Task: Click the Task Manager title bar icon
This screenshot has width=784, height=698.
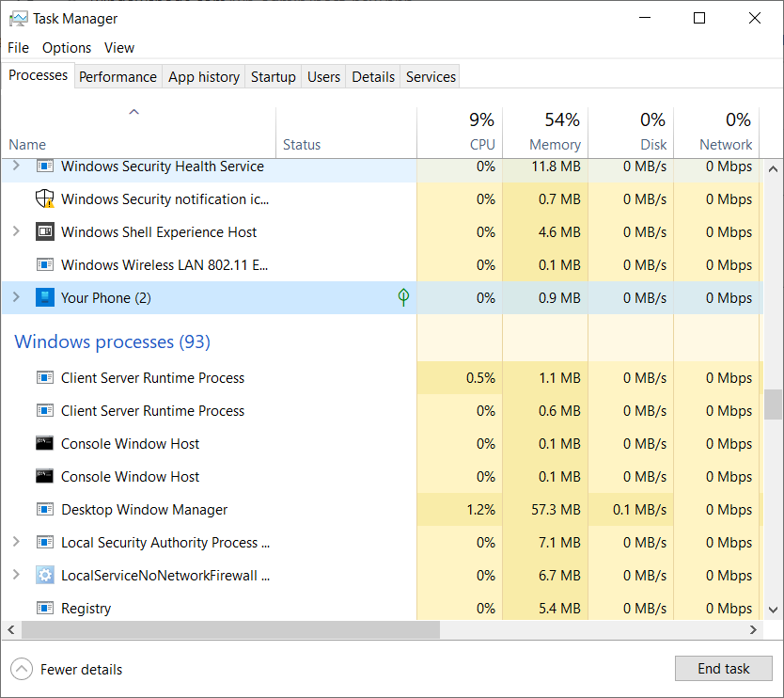Action: click(x=19, y=19)
